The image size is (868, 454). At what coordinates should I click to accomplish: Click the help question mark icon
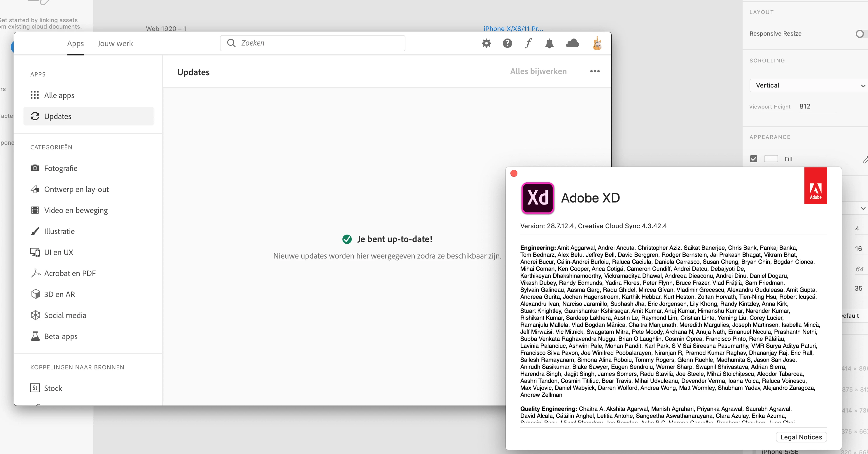coord(507,43)
